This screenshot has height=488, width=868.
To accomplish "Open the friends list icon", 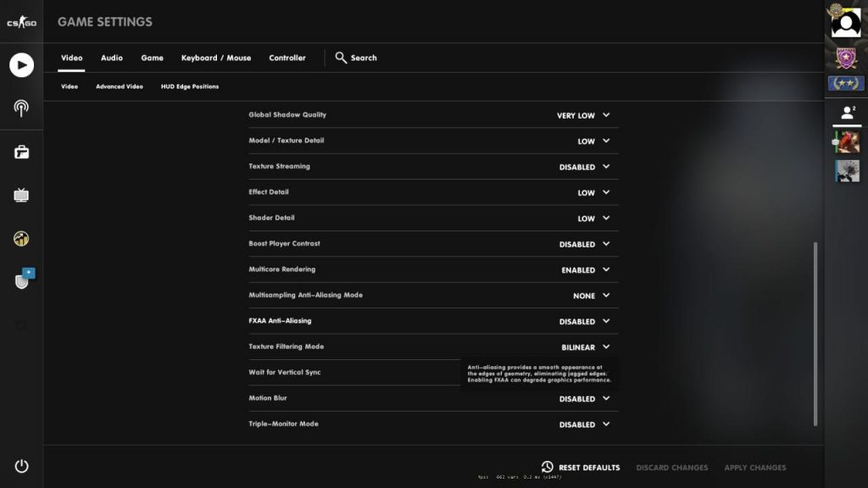I will click(x=845, y=113).
